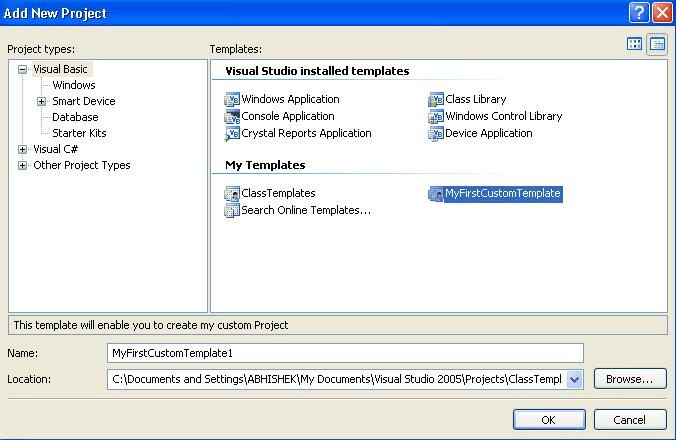Click inside the project Name field
This screenshot has width=677, height=440.
(x=344, y=353)
